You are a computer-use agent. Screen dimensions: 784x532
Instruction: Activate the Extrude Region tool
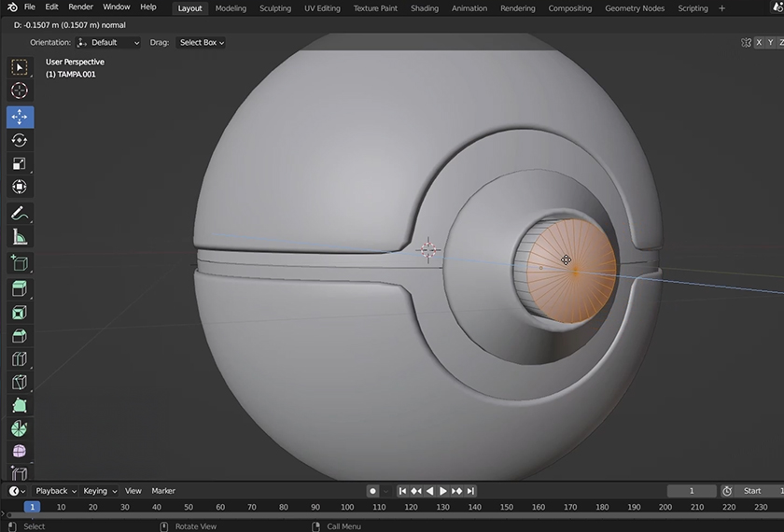pyautogui.click(x=20, y=289)
